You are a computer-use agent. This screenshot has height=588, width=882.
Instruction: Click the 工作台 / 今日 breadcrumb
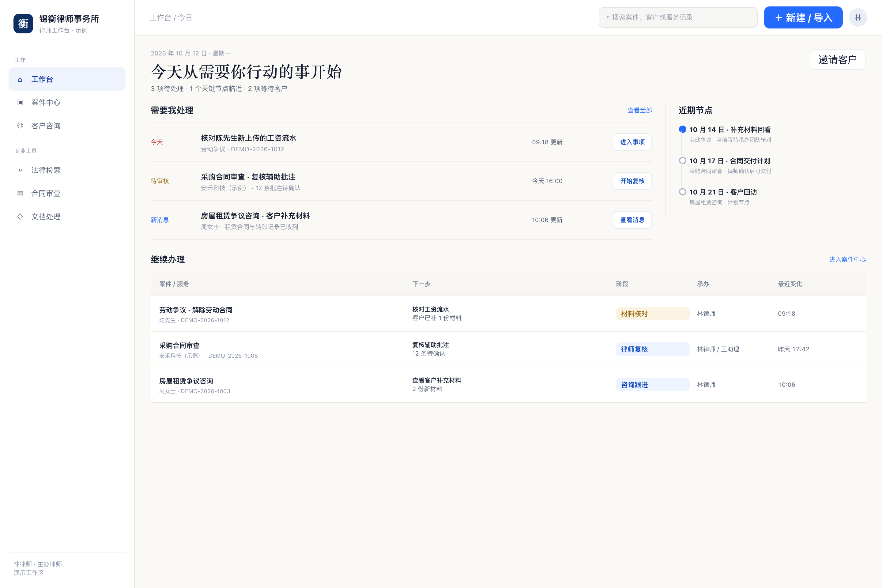click(x=171, y=18)
